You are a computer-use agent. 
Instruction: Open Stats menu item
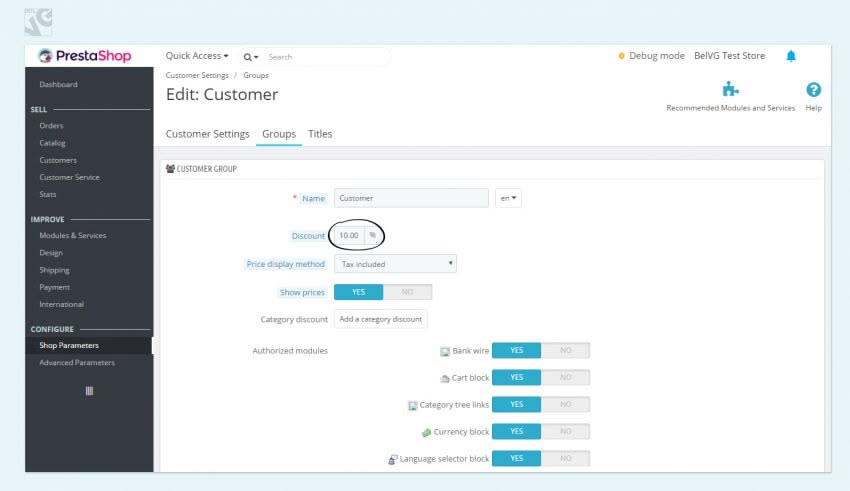(48, 195)
